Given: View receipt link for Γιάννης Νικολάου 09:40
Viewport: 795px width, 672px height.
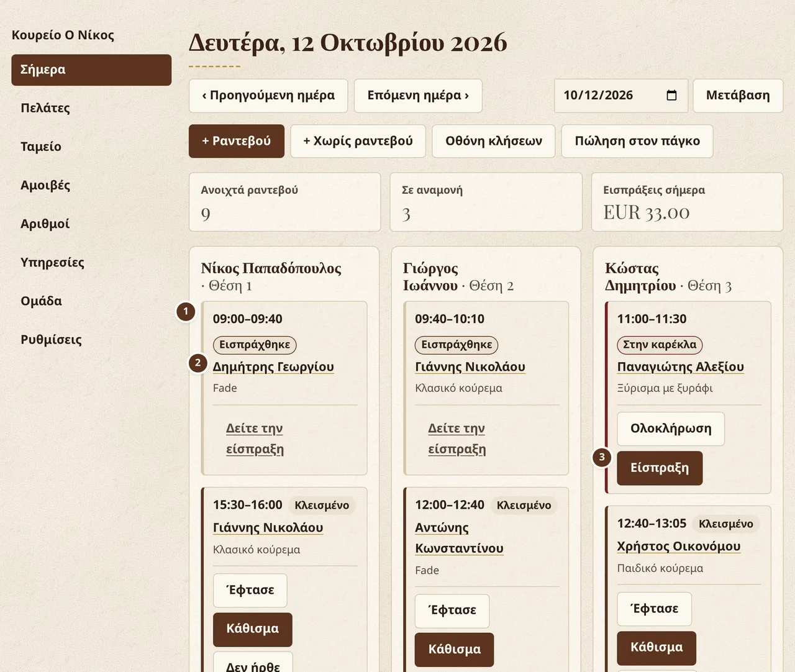Looking at the screenshot, I should click(457, 438).
